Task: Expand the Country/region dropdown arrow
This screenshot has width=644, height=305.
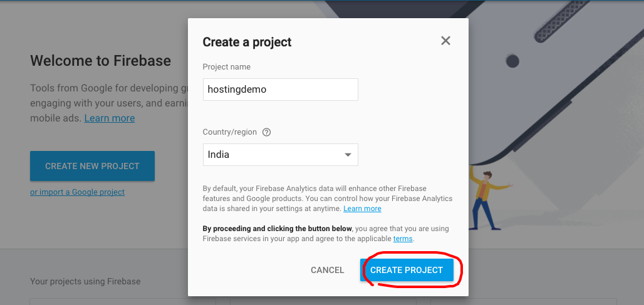Action: pyautogui.click(x=348, y=155)
